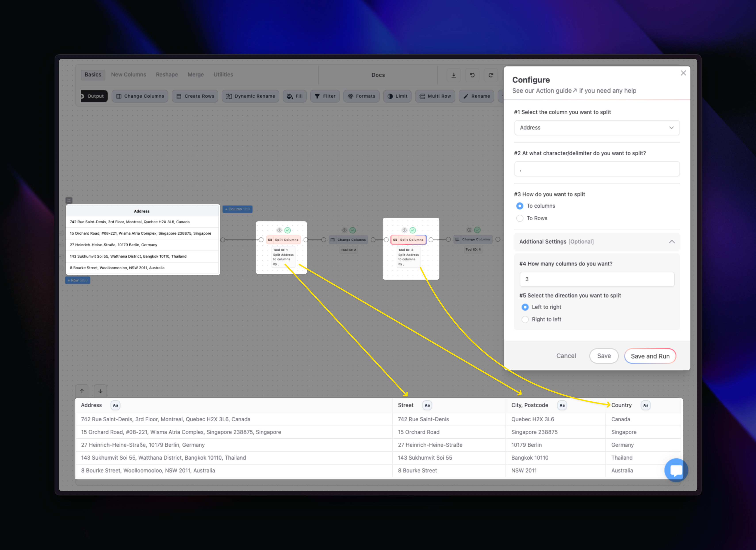Switch to the New Columns tab
Viewport: 756px width, 550px height.
click(x=128, y=75)
